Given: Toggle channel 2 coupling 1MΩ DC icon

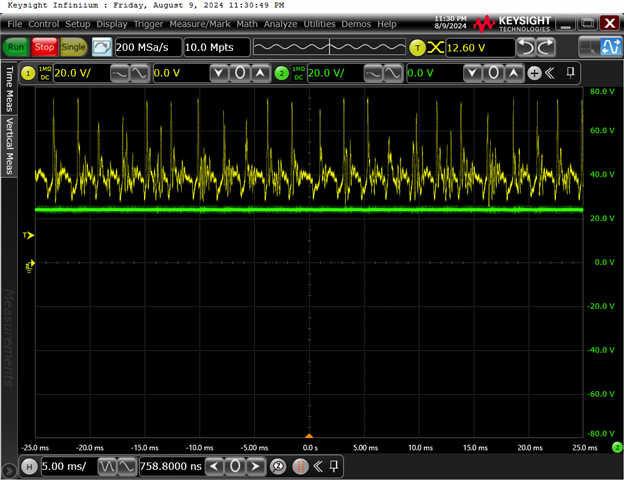Looking at the screenshot, I should pyautogui.click(x=298, y=73).
